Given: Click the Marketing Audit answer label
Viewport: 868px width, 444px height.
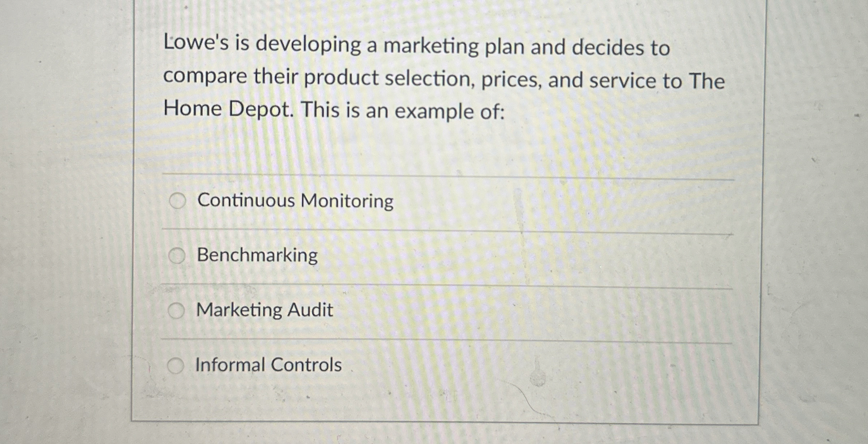Looking at the screenshot, I should tap(263, 310).
